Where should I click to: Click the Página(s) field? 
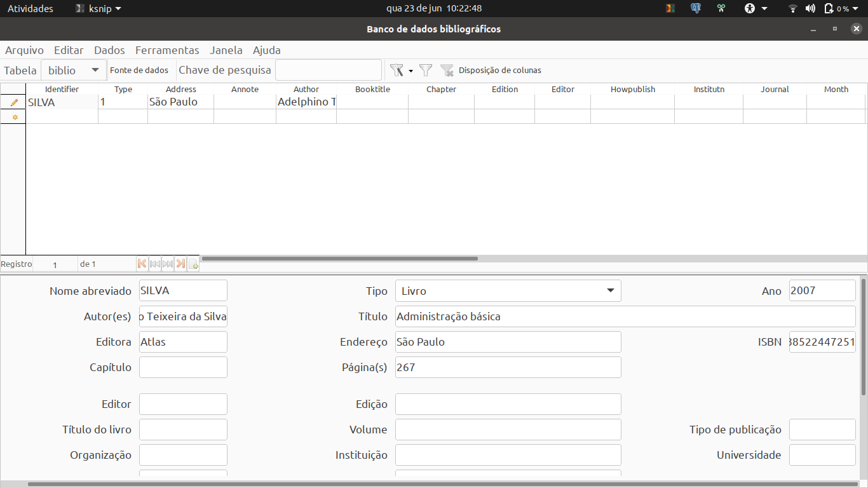coord(508,367)
